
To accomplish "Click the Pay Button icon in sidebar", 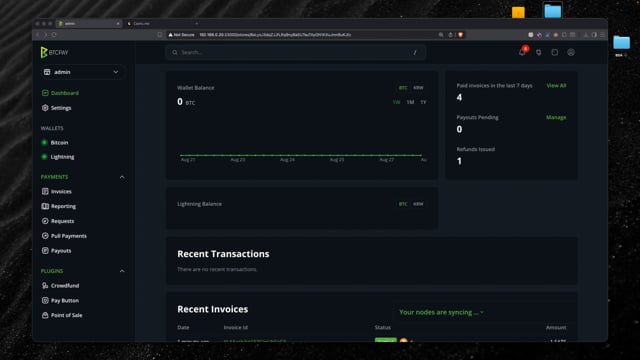I will [x=45, y=300].
